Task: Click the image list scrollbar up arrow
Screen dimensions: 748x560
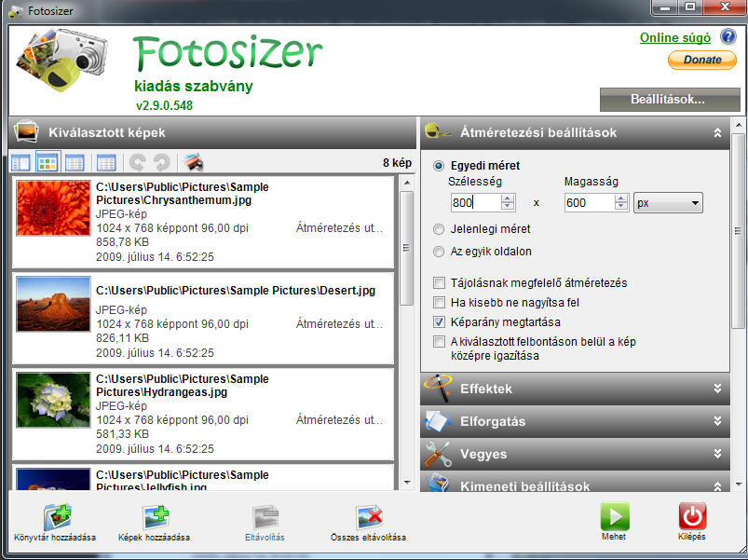Action: tap(407, 184)
